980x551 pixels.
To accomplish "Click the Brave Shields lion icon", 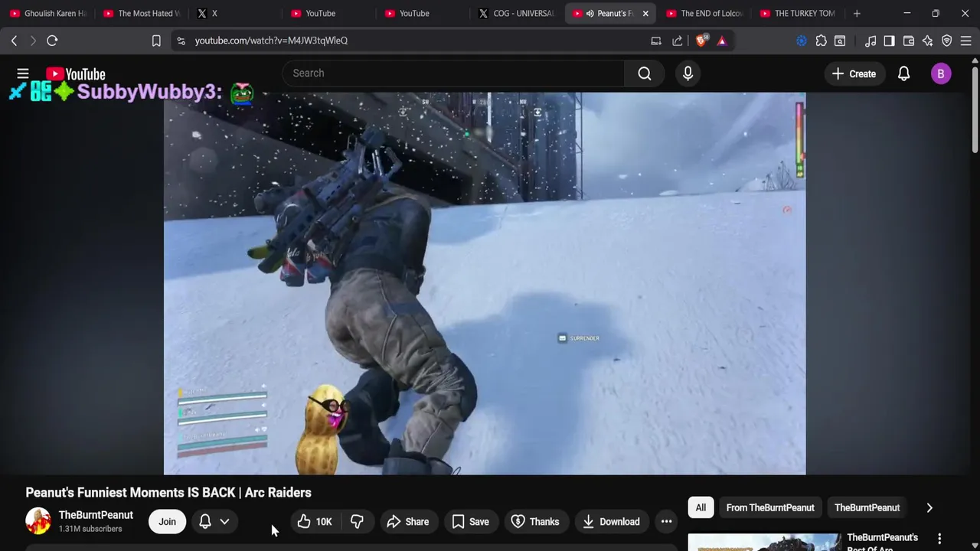I will [x=701, y=41].
